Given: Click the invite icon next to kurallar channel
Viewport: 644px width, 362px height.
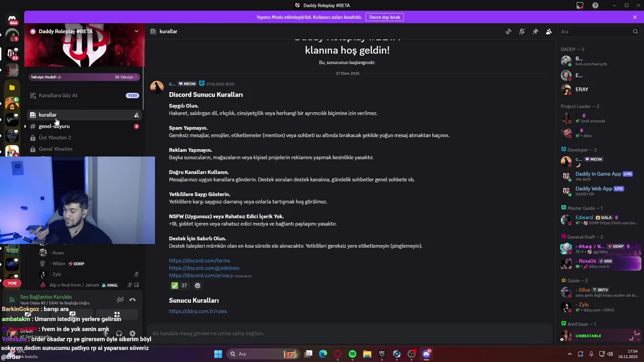Looking at the screenshot, I should click(x=136, y=115).
